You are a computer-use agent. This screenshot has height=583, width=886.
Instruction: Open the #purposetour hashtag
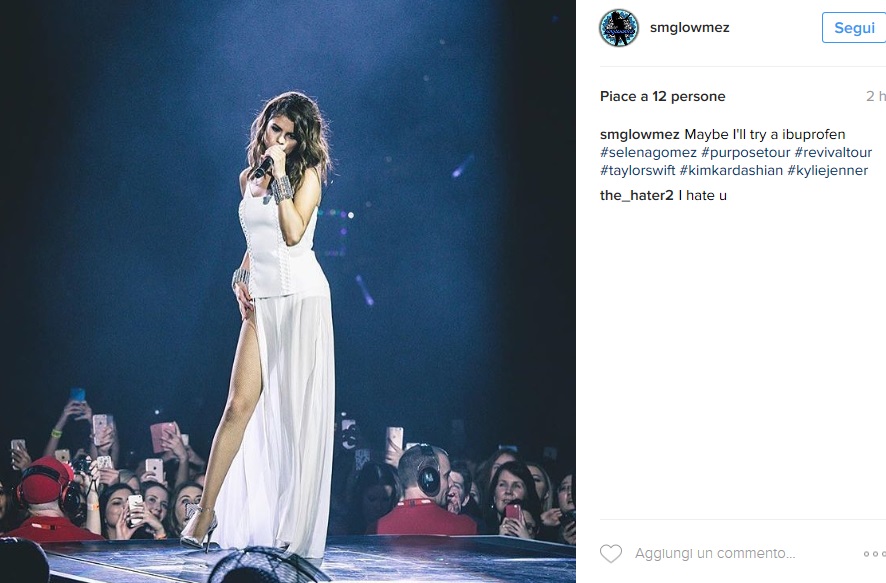(745, 153)
